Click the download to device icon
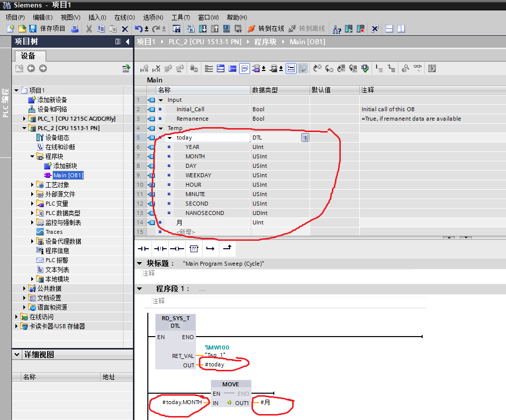 [203, 29]
